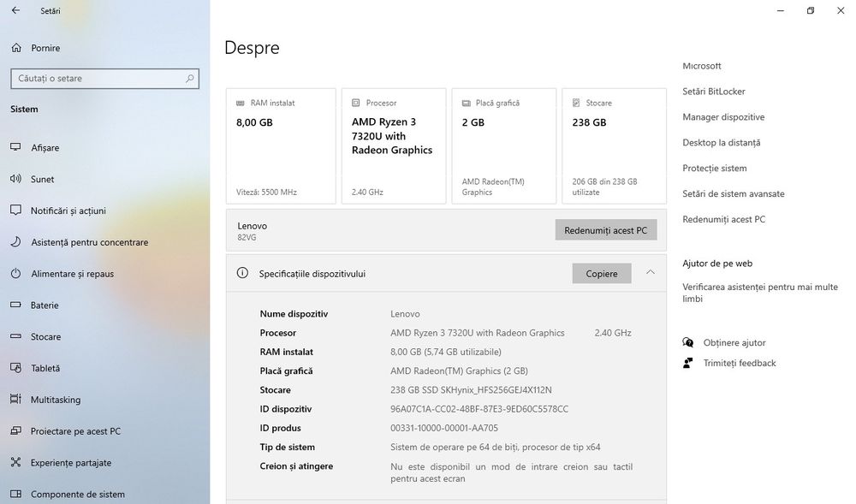This screenshot has width=856, height=504.
Task: Click the Despre page title
Action: point(252,48)
